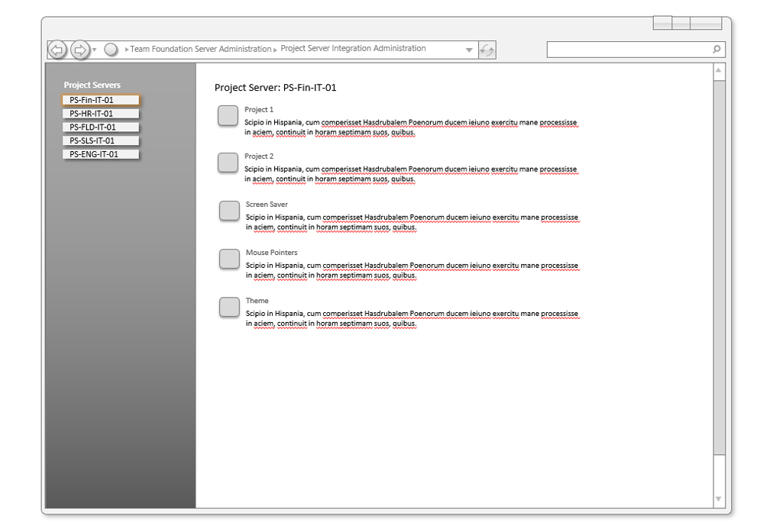The width and height of the screenshot is (773, 532).
Task: Click inside the search input field
Action: [x=628, y=50]
